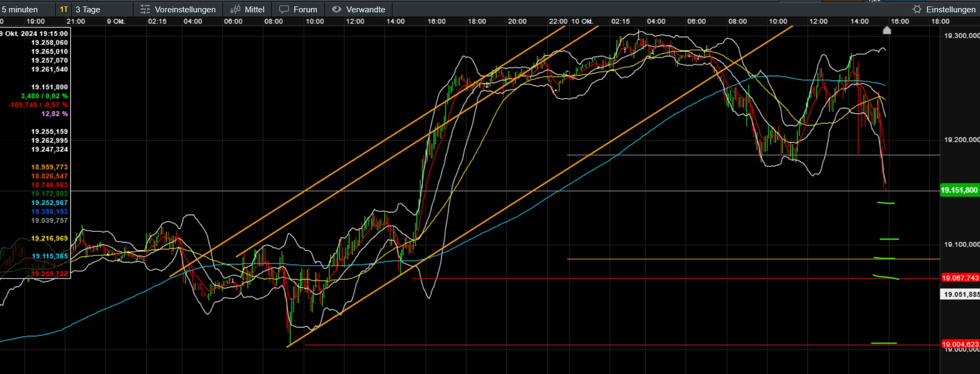
Task: Click the 18.826,547 indicator value
Action: coord(49,176)
